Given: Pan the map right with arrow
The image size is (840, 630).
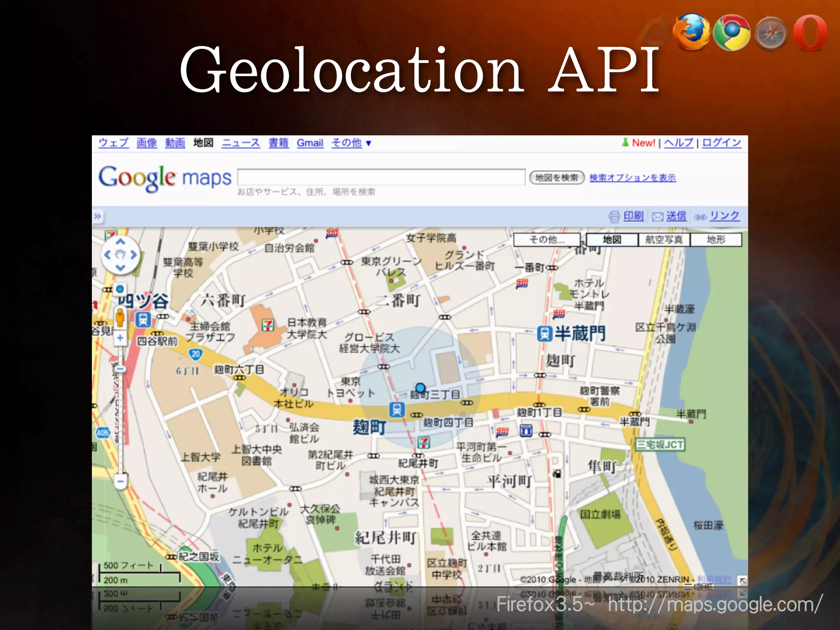Looking at the screenshot, I should click(134, 255).
